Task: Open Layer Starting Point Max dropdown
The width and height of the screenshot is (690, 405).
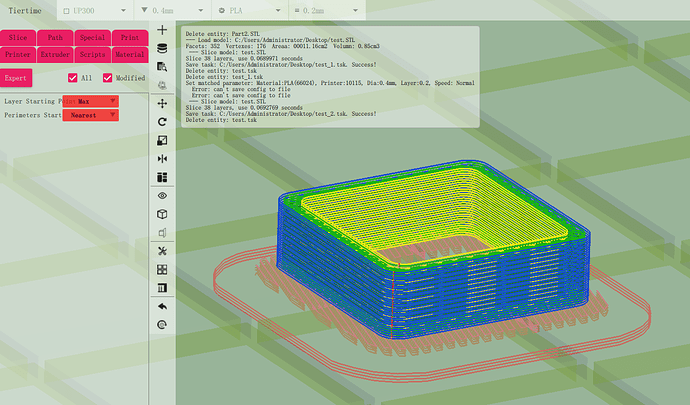Action: click(x=91, y=102)
